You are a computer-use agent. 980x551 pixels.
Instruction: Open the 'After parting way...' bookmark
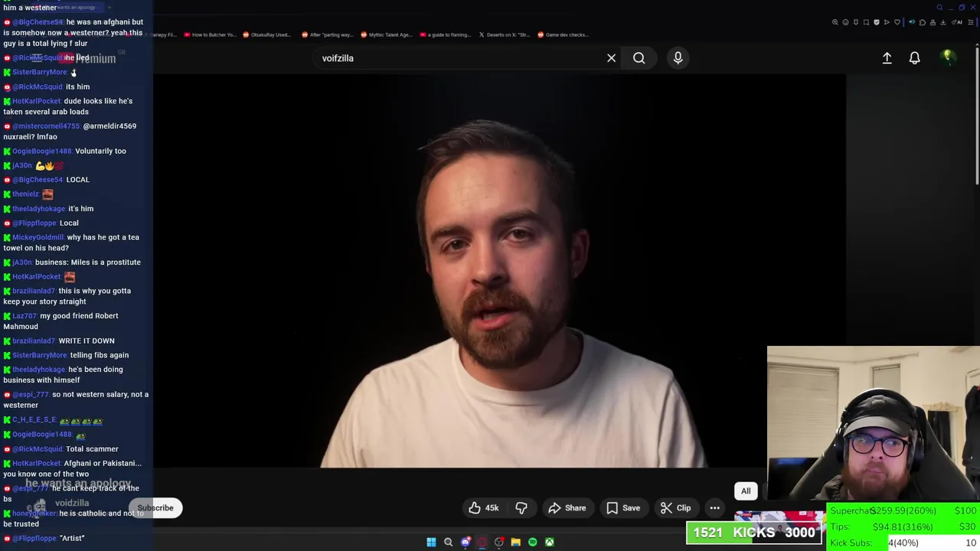click(327, 34)
